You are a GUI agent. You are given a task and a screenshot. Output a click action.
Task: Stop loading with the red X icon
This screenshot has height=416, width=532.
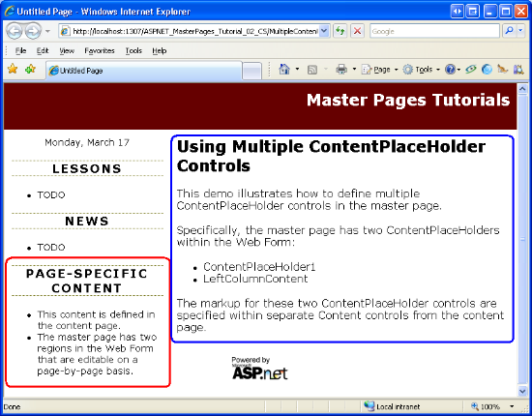(x=357, y=31)
